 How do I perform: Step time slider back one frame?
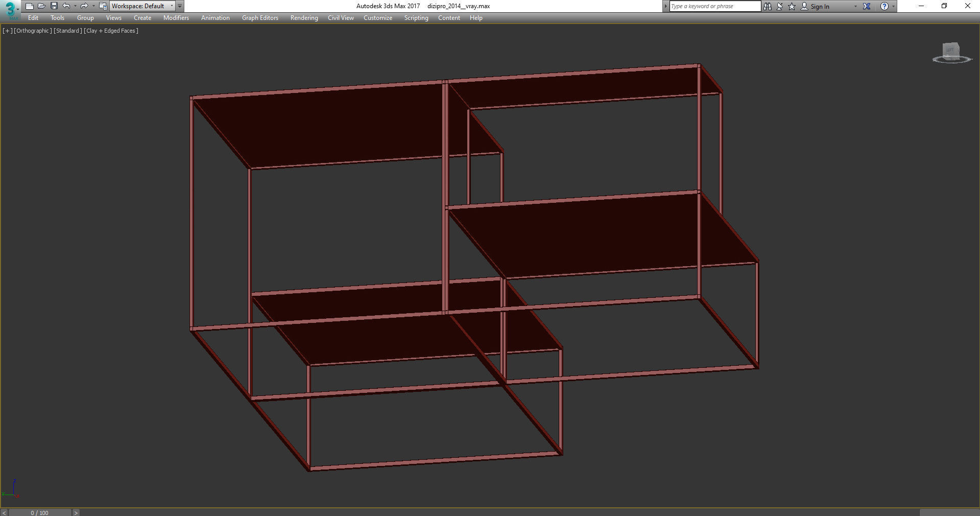pos(4,512)
